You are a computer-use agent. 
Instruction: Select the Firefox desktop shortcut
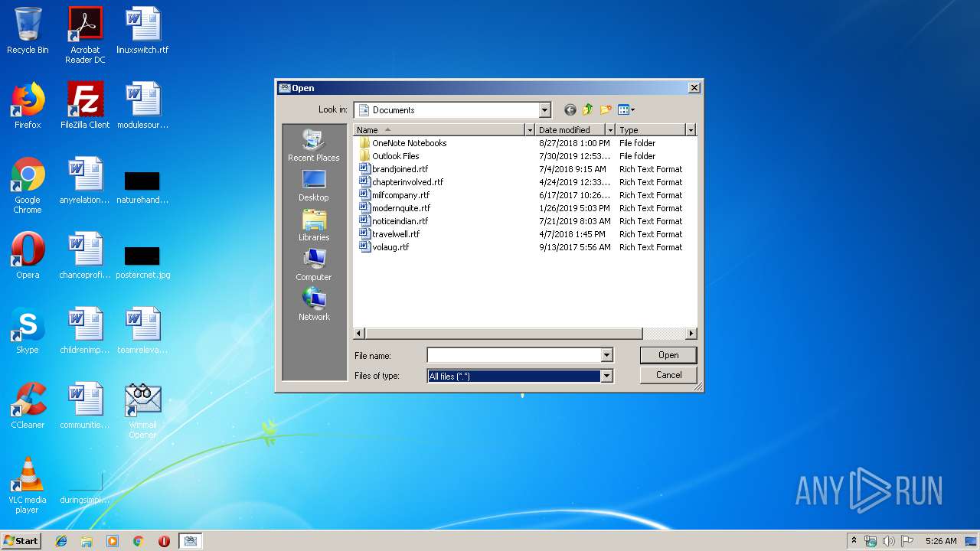coord(28,106)
